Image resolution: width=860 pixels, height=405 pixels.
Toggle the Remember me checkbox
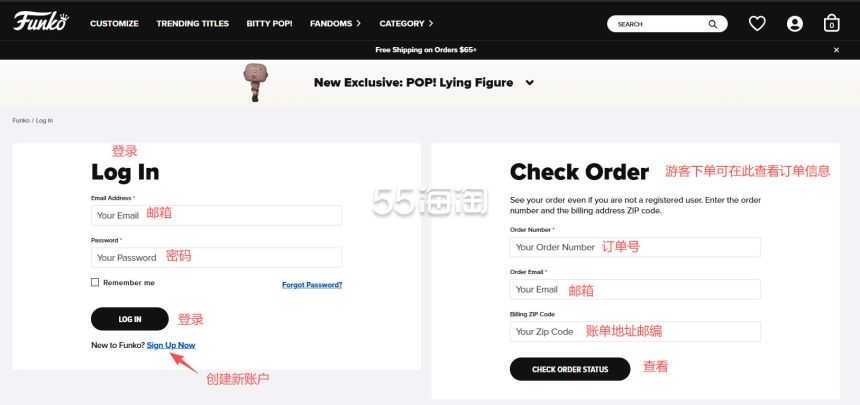click(x=95, y=282)
